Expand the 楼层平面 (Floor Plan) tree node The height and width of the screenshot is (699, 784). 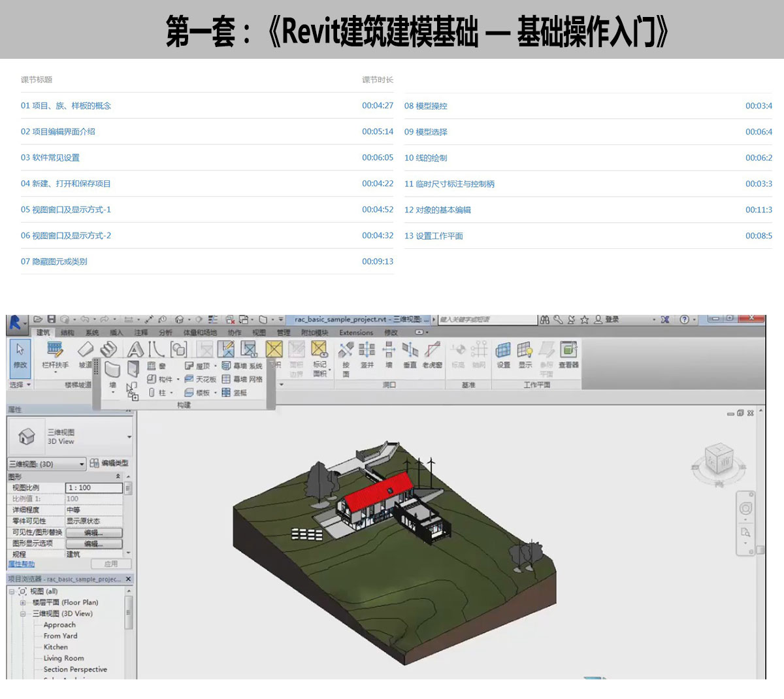(23, 602)
